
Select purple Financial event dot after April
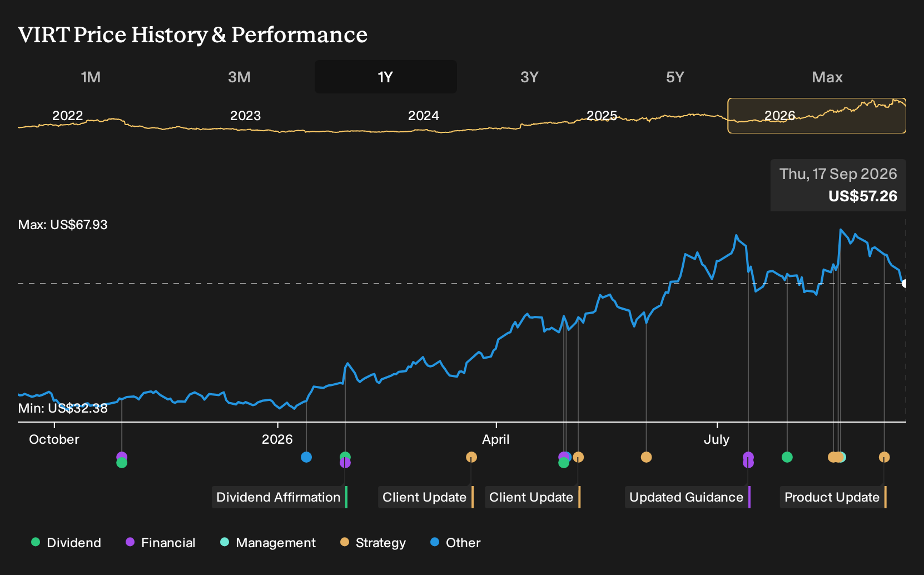pos(564,457)
